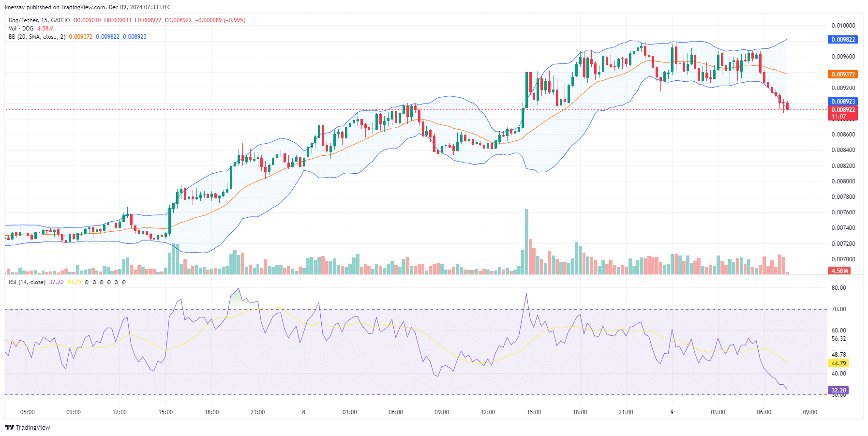Image resolution: width=868 pixels, height=436 pixels.
Task: Click the 0.009600 price axis label
Action: tap(843, 57)
